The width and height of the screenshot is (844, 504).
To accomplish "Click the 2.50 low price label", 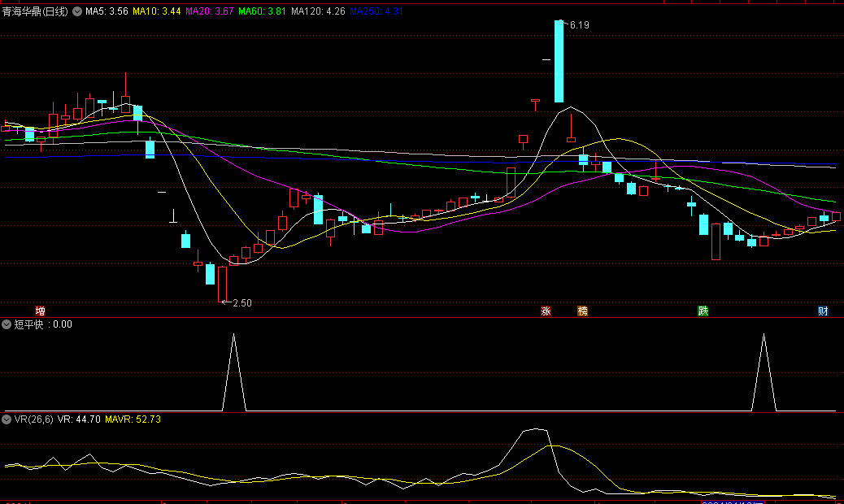I will pos(241,302).
